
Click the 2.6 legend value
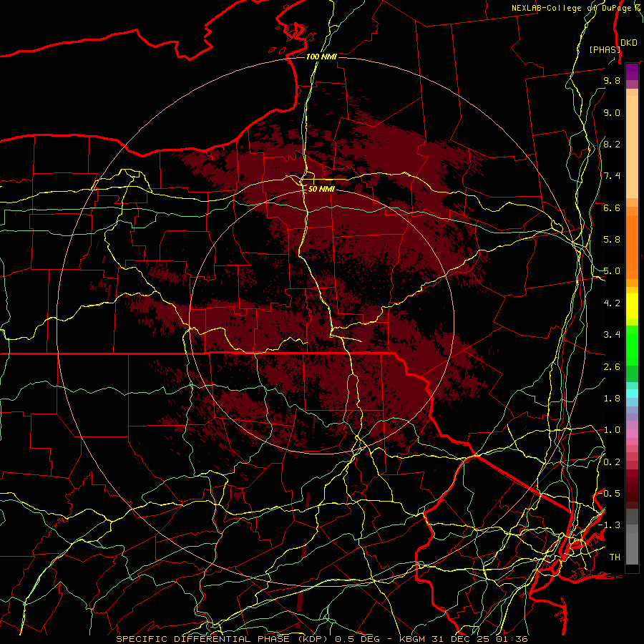tap(612, 367)
